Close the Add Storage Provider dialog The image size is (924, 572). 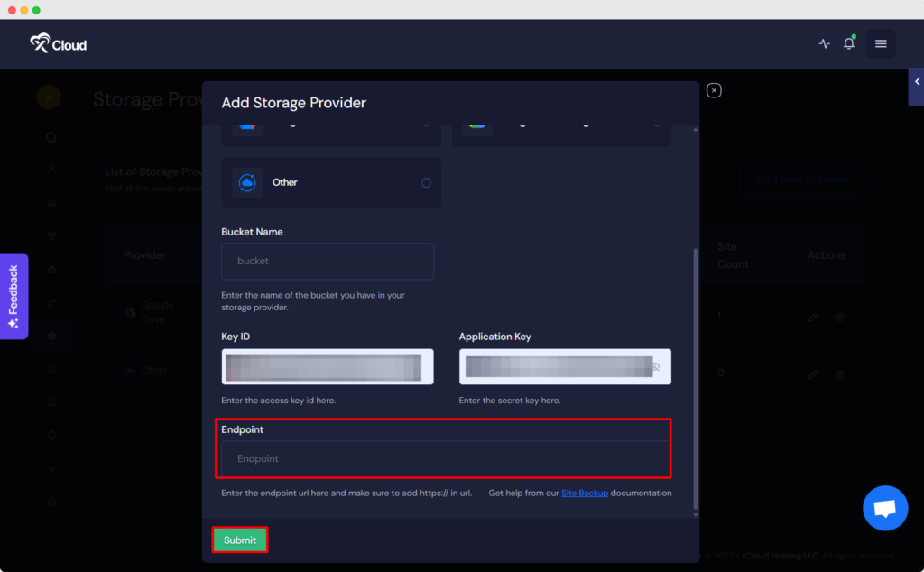click(x=714, y=90)
